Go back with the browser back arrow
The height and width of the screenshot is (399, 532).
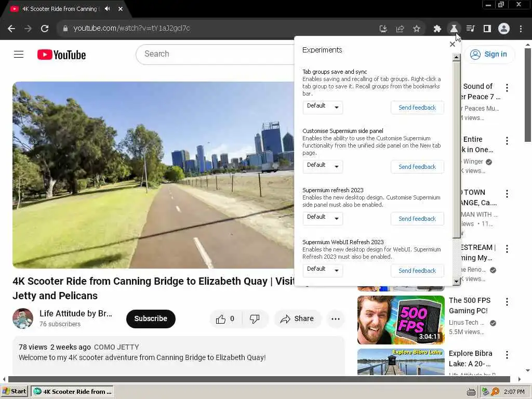point(11,29)
